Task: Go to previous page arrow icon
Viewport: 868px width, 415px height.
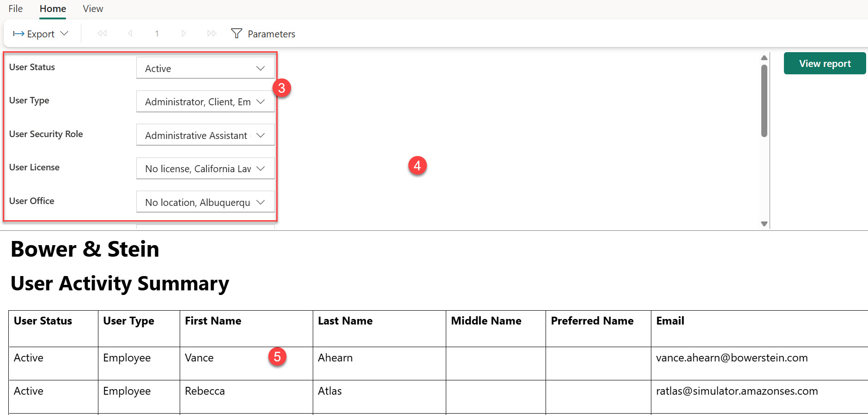Action: tap(130, 34)
